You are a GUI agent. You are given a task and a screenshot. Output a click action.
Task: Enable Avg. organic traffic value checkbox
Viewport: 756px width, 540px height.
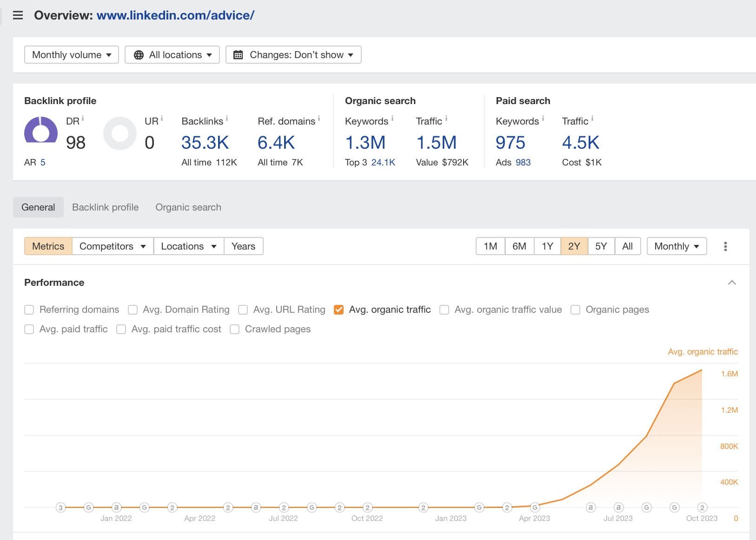(444, 310)
